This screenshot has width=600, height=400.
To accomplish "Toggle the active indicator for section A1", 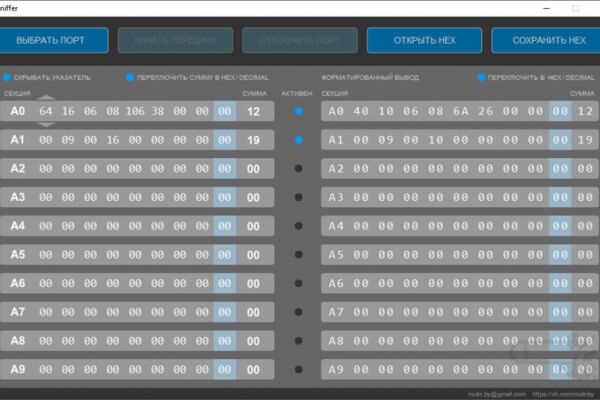I will (x=299, y=140).
